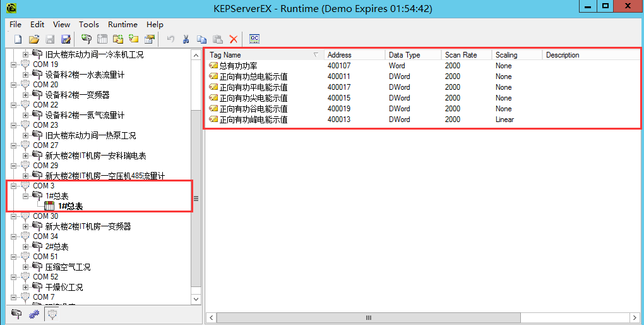
Task: Sort by the Tag Name column header
Action: pos(265,55)
